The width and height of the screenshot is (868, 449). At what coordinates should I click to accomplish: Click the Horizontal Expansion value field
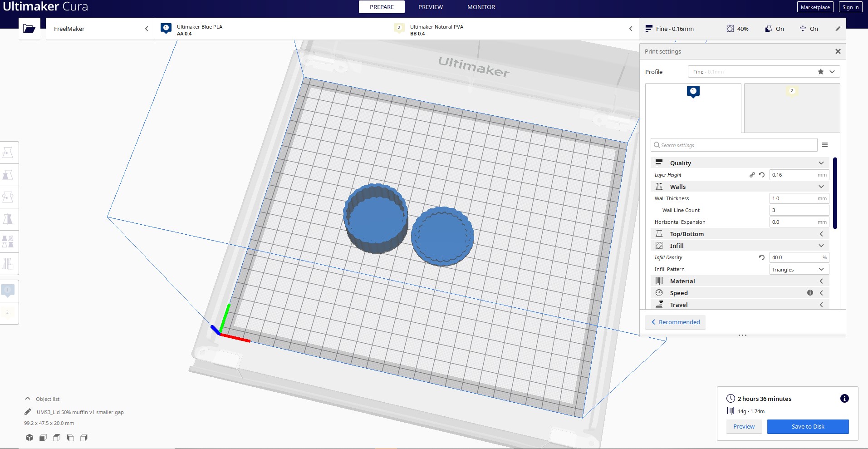pyautogui.click(x=799, y=222)
